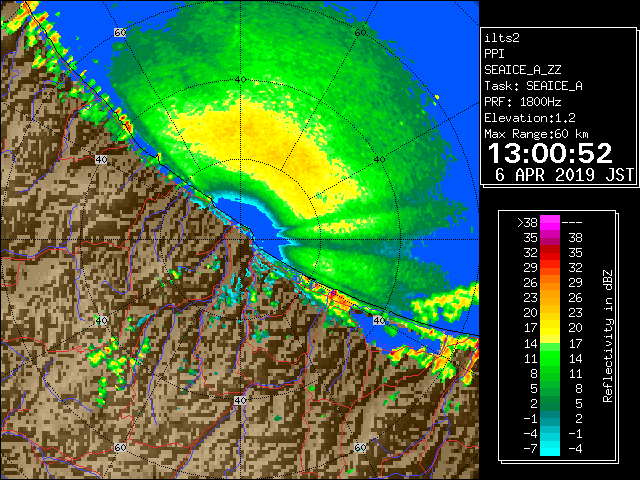Click the cyan -7 dBZ legend swatch
The height and width of the screenshot is (480, 640).
[x=550, y=449]
